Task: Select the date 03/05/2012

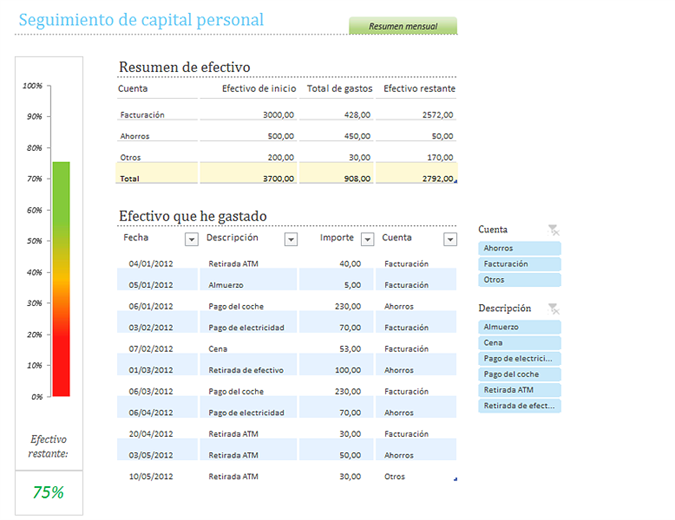Action: 151,455
